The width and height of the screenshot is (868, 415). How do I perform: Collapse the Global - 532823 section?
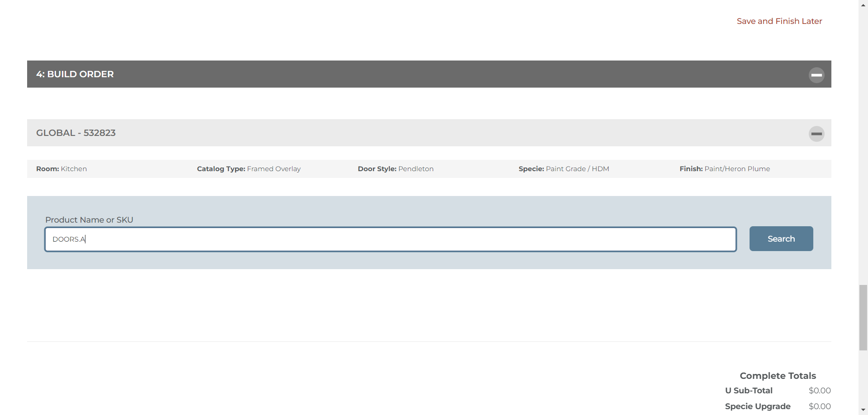point(816,134)
